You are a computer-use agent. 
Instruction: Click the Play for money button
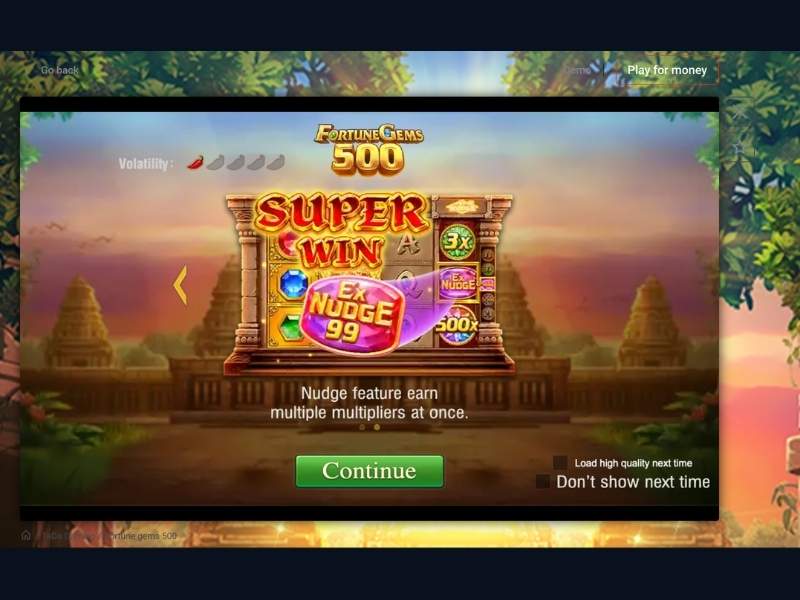click(667, 70)
